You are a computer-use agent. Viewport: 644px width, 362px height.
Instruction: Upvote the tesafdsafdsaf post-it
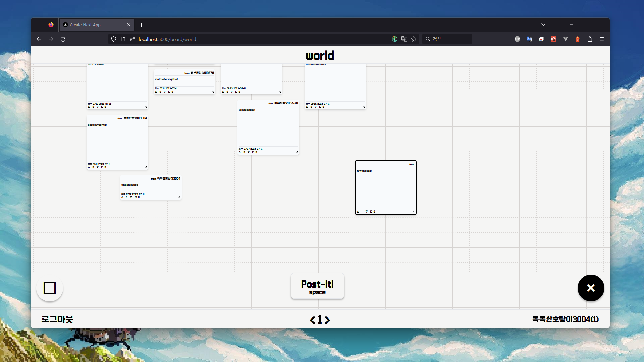click(240, 152)
